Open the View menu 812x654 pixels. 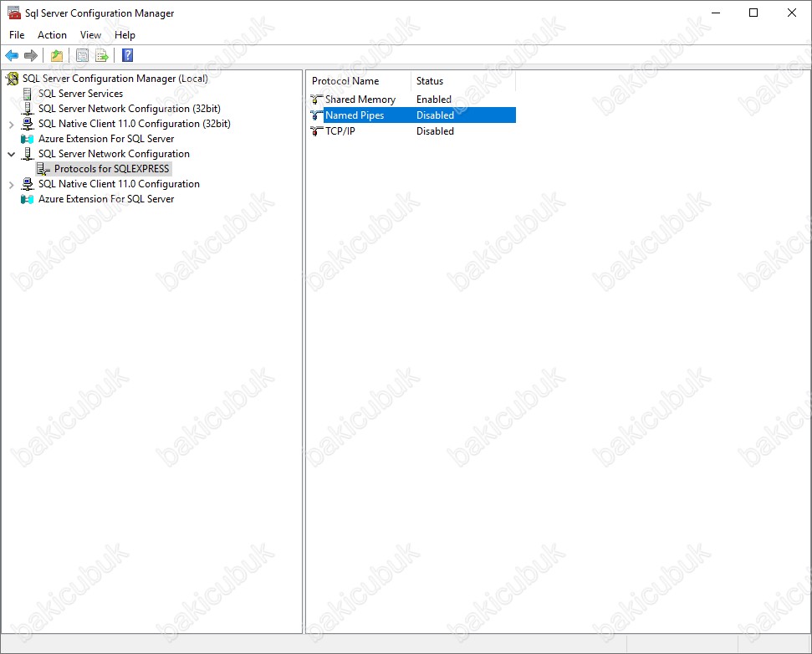click(x=90, y=34)
